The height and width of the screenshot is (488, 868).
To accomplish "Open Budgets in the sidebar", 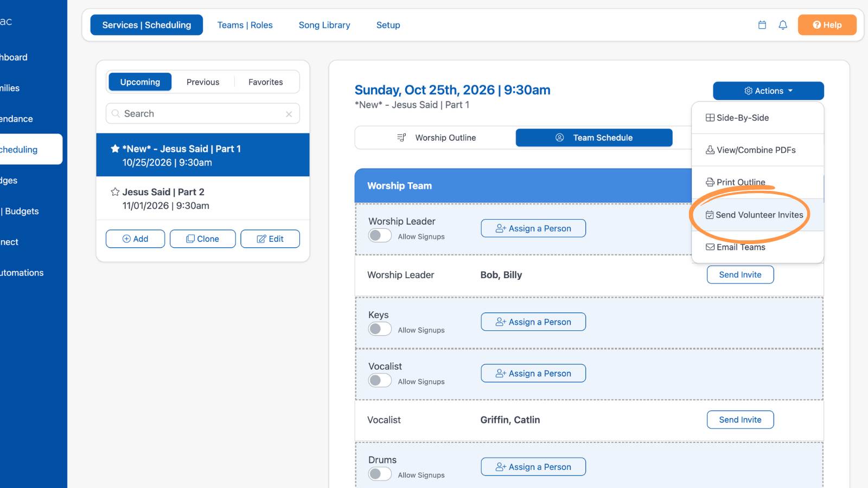I will click(21, 211).
